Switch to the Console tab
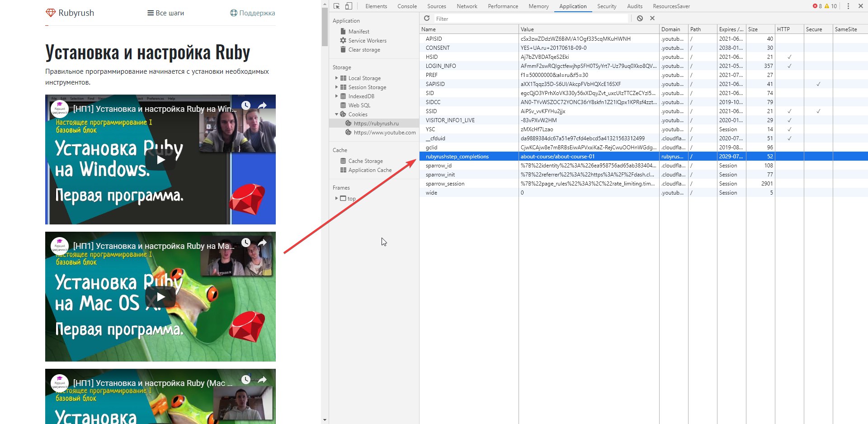Image resolution: width=868 pixels, height=424 pixels. 407,6
